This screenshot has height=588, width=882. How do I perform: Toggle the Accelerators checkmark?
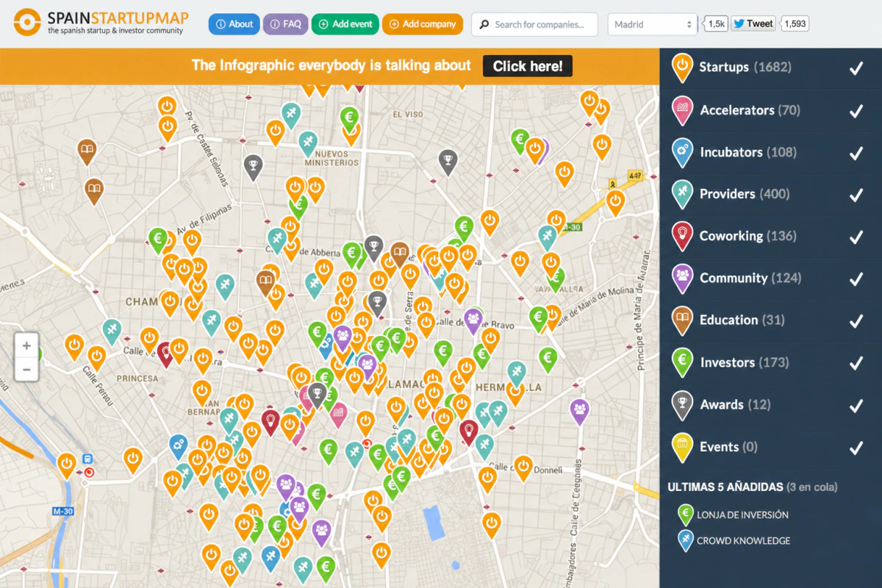point(856,111)
